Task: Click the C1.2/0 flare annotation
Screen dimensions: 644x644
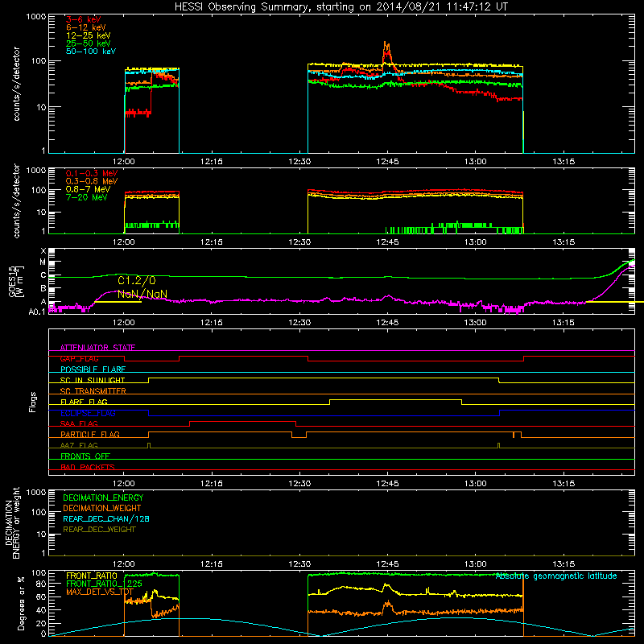Action: [137, 280]
